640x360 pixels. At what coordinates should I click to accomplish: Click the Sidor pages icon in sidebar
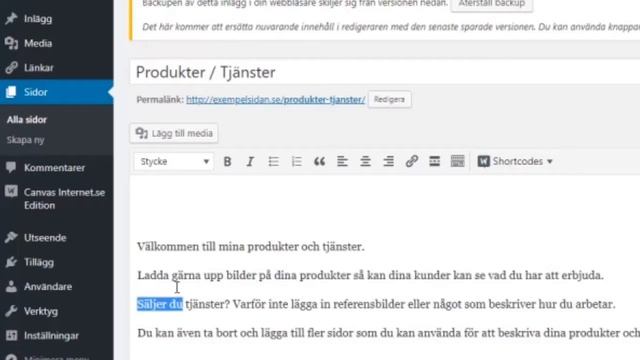pyautogui.click(x=11, y=92)
